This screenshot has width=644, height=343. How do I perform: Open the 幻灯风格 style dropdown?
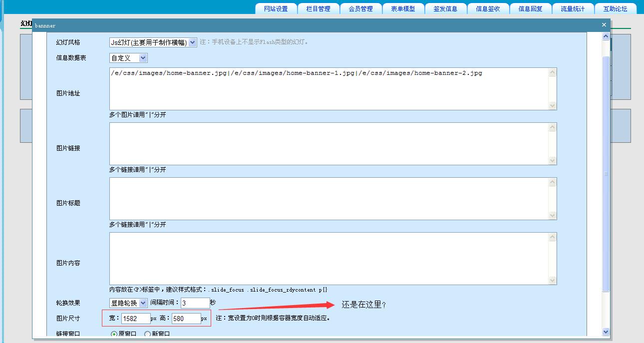click(153, 42)
